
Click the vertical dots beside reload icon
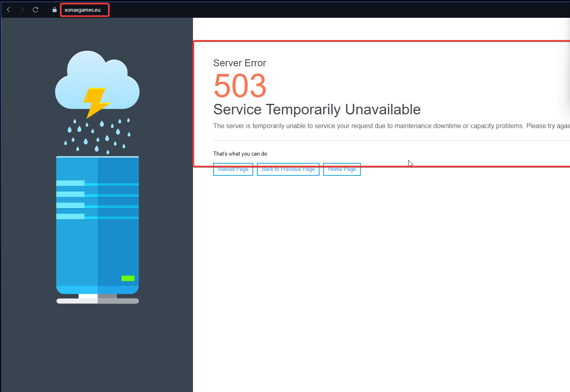coord(44,10)
